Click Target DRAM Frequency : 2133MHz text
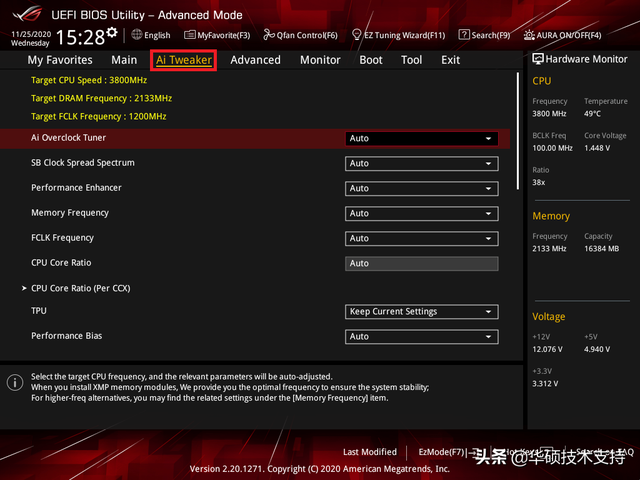The width and height of the screenshot is (640, 480). pos(102,98)
